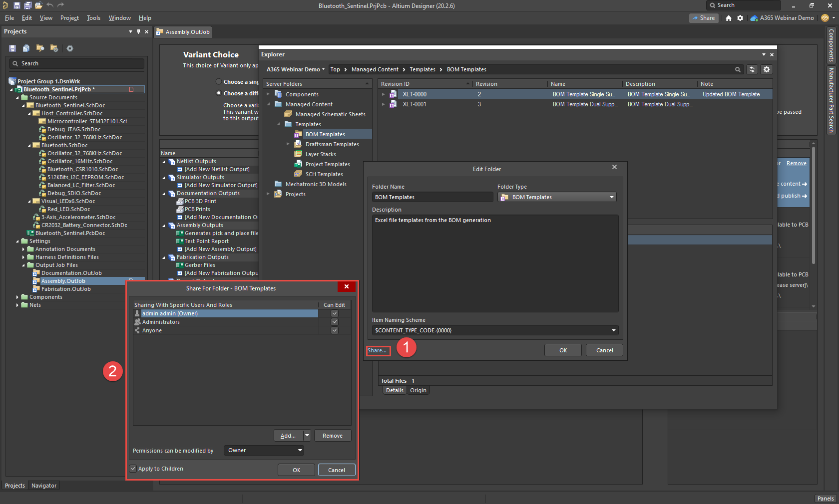Select the XLT-0001 revision row
The height and width of the screenshot is (504, 839).
pyautogui.click(x=415, y=104)
